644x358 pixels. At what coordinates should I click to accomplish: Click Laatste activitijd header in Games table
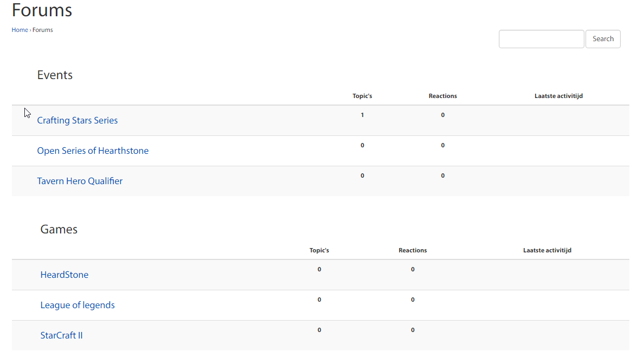[x=547, y=250]
